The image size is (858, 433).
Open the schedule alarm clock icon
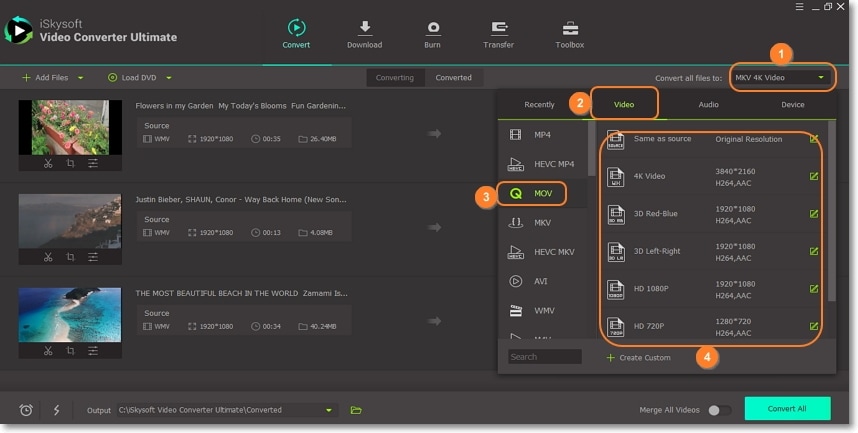click(26, 410)
